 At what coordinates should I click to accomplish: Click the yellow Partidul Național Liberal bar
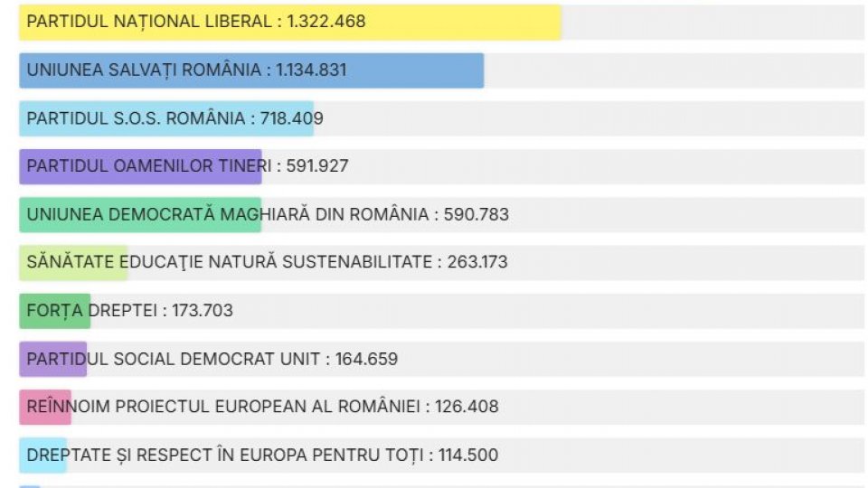pos(289,22)
